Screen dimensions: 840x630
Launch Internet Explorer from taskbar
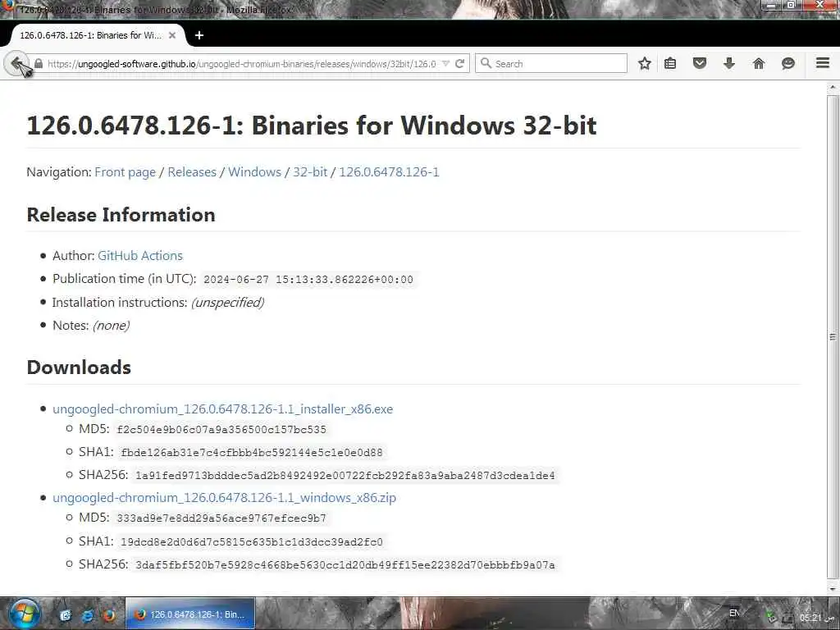(x=87, y=615)
